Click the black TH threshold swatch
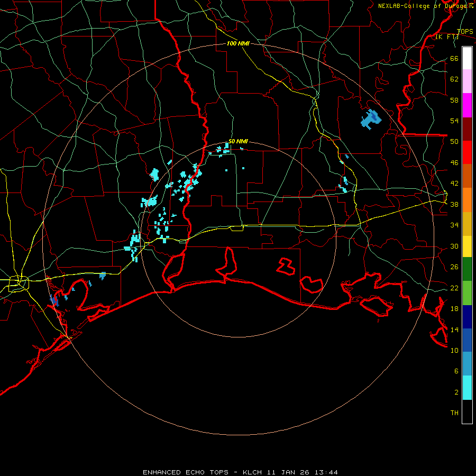Viewport: 476px width, 476px height. pos(467,411)
